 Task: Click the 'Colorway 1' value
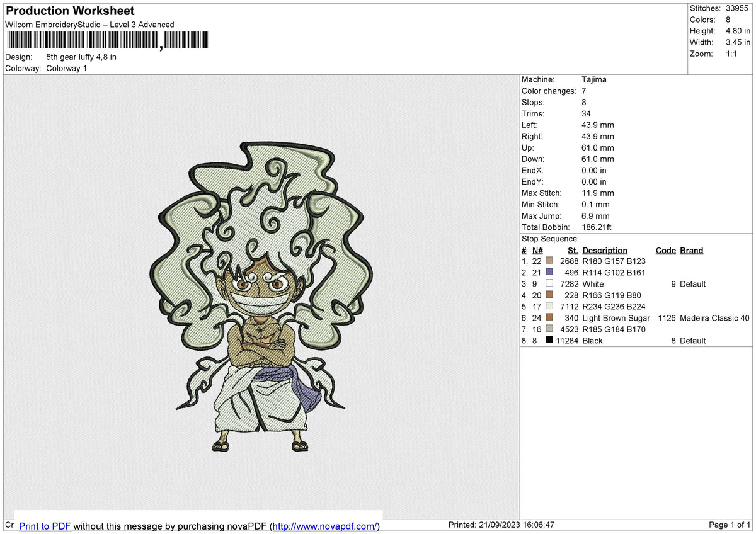(67, 68)
